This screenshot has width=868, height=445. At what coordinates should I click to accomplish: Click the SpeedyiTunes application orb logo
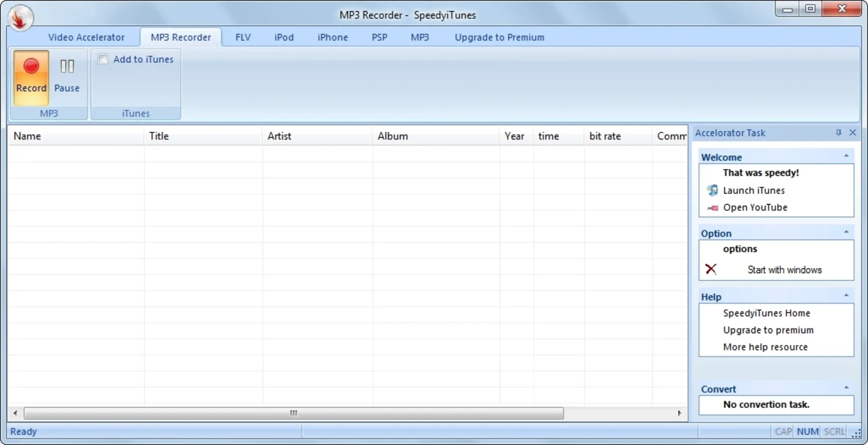tap(20, 17)
